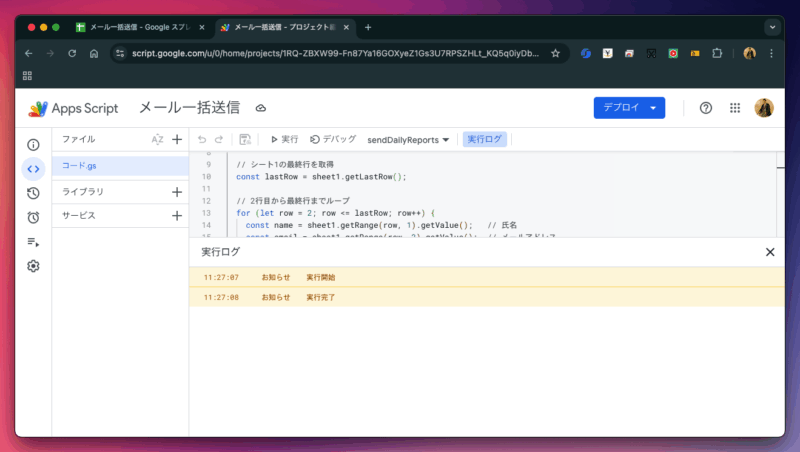Image resolution: width=800 pixels, height=452 pixels.
Task: Close the execution log panel
Action: (770, 252)
